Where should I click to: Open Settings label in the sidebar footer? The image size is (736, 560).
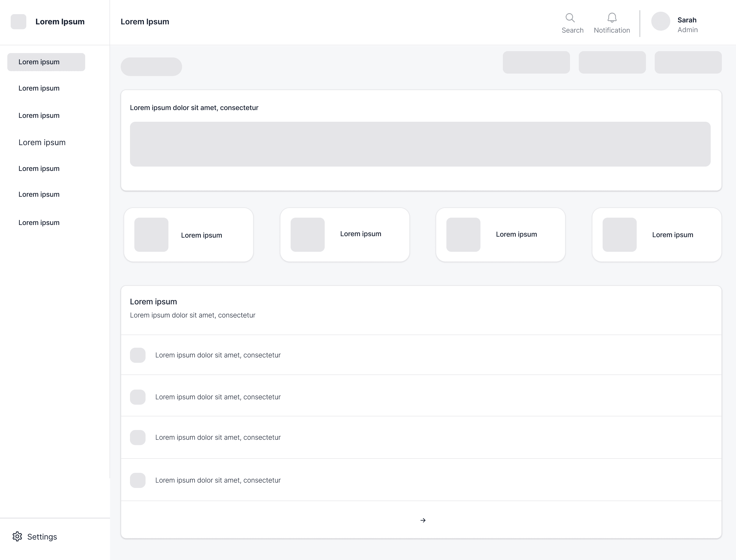(x=42, y=537)
